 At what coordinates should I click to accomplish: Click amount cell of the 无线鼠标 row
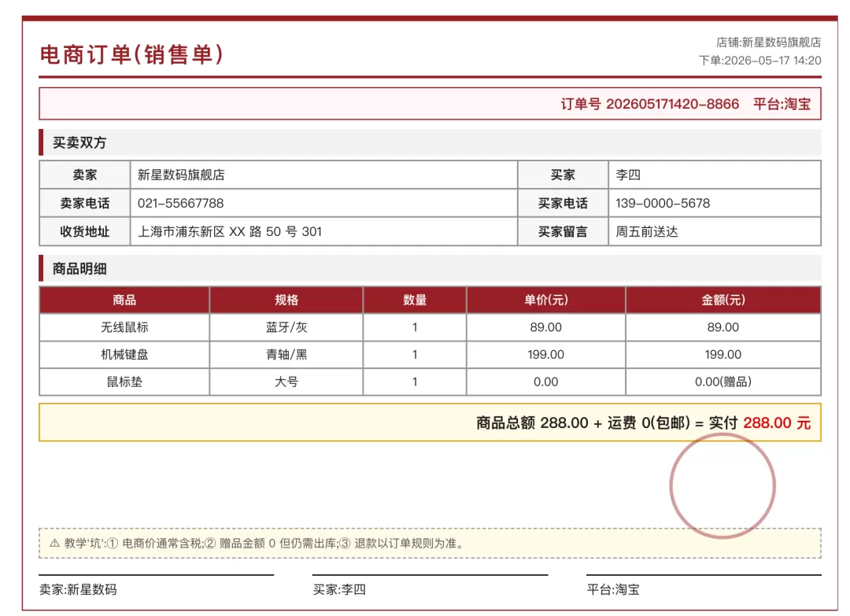[x=723, y=327]
